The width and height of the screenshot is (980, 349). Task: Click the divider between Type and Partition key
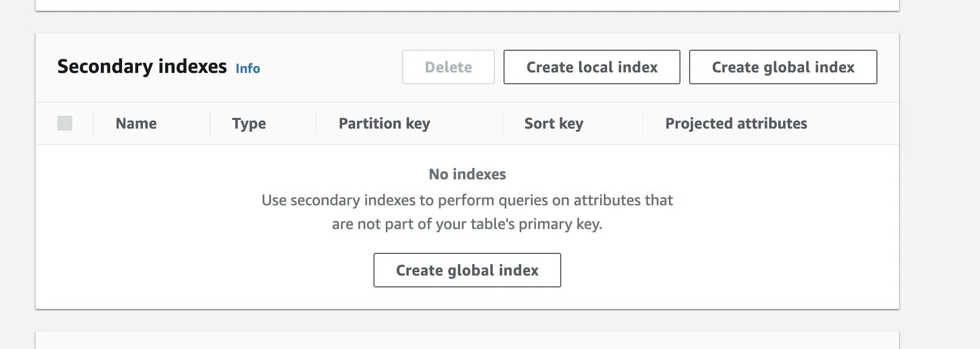pyautogui.click(x=316, y=123)
